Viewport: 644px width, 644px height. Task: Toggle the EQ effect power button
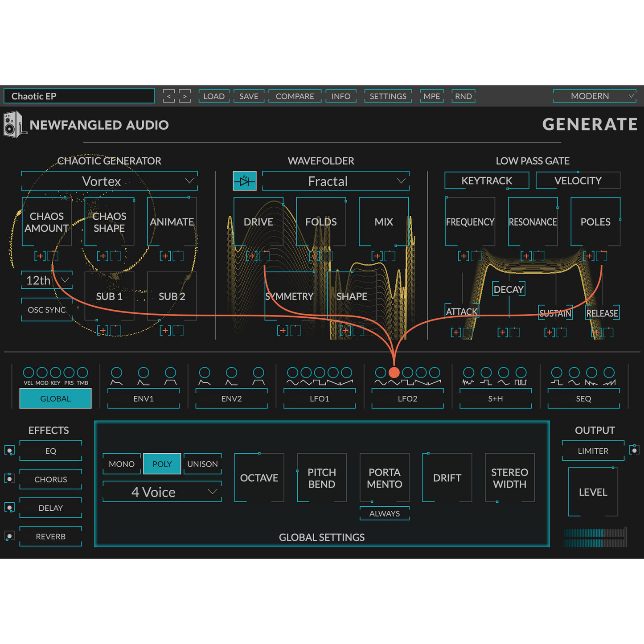tap(9, 451)
